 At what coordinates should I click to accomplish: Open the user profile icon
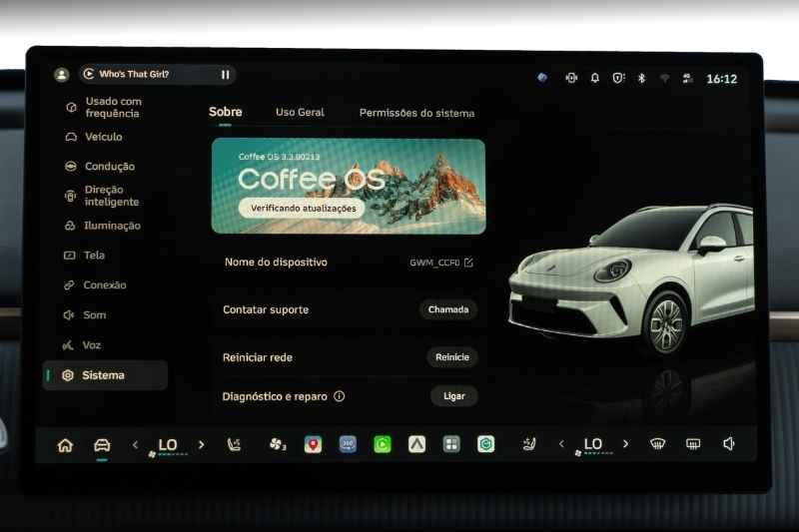click(x=62, y=75)
